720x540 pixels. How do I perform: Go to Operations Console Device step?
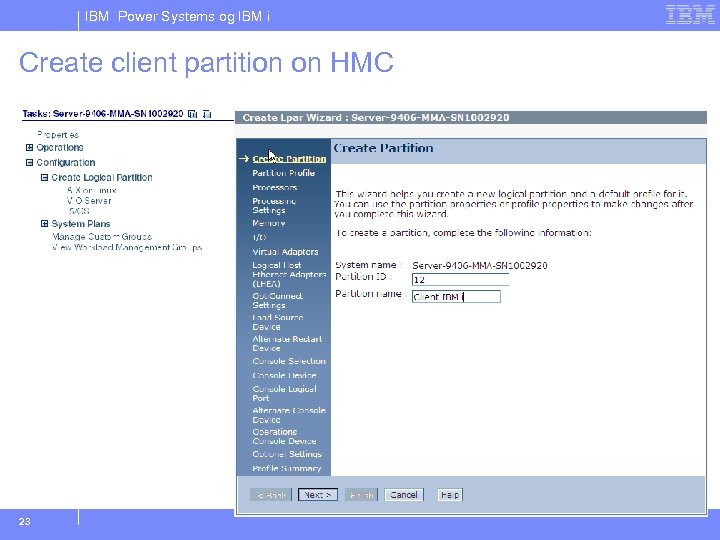[x=284, y=437]
